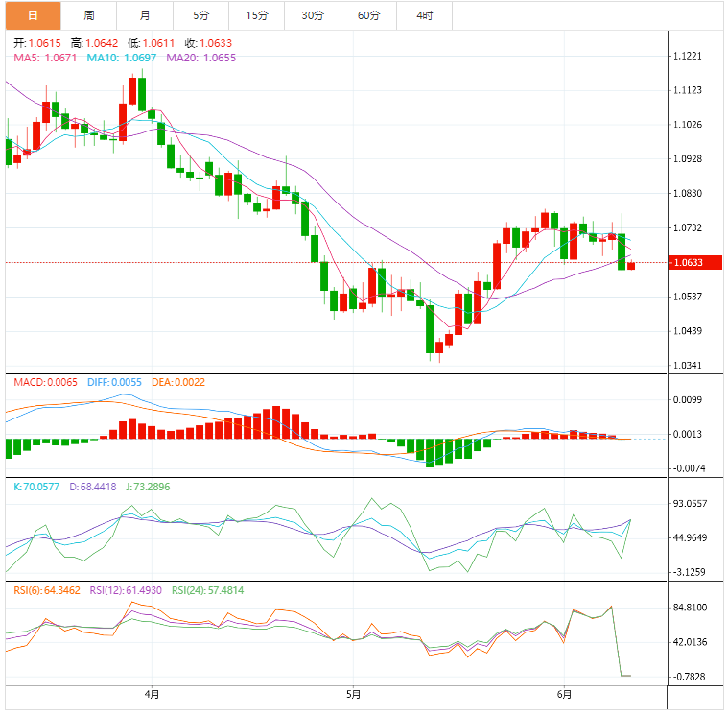Click the 1.0732 price axis label
The image size is (728, 716).
688,227
